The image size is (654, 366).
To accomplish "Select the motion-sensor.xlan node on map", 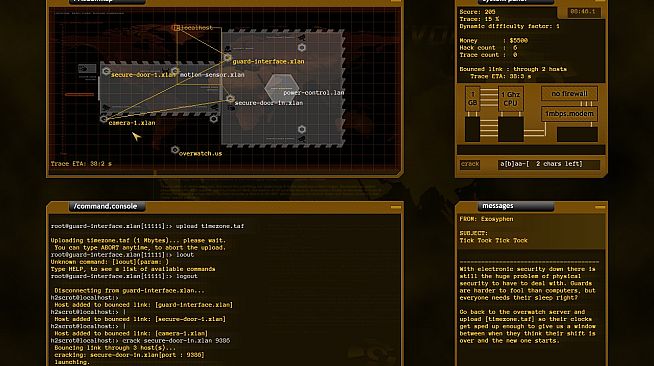I will pyautogui.click(x=175, y=71).
